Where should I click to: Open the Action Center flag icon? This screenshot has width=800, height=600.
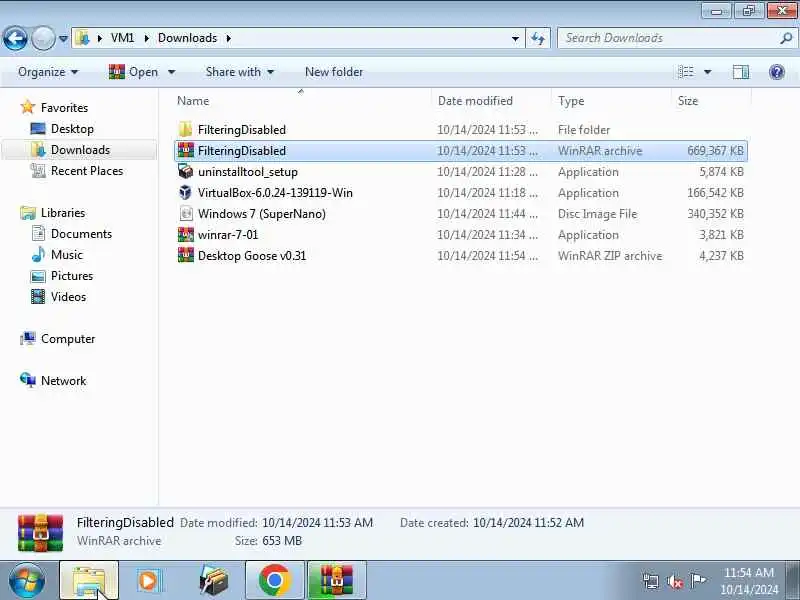pos(697,581)
